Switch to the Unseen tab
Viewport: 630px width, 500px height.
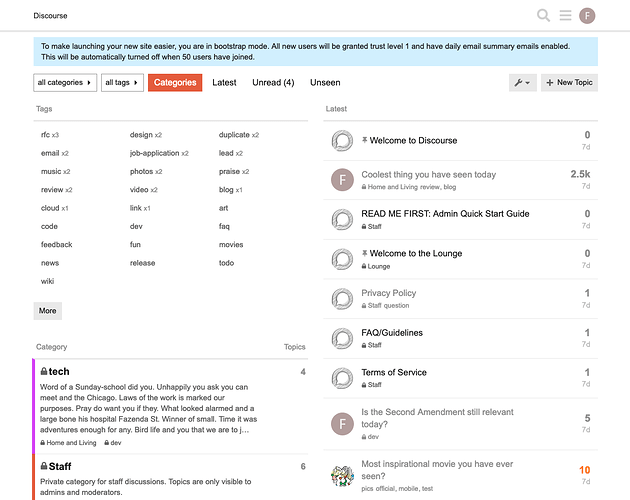325,82
